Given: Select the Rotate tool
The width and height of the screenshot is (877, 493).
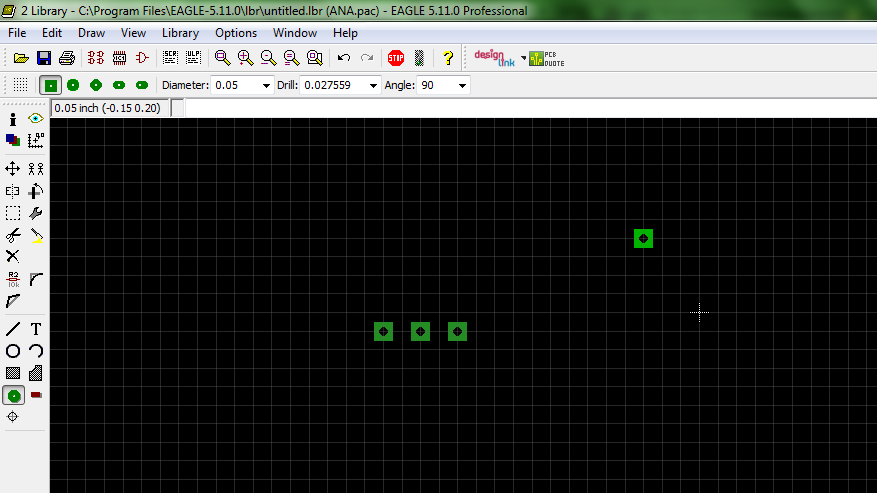Looking at the screenshot, I should pyautogui.click(x=36, y=191).
